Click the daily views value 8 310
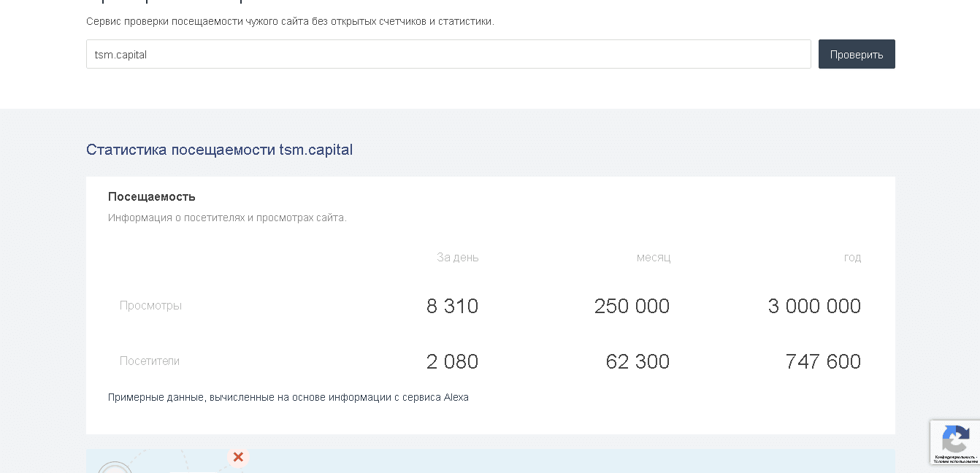Screen dimensions: 980x473 point(452,306)
